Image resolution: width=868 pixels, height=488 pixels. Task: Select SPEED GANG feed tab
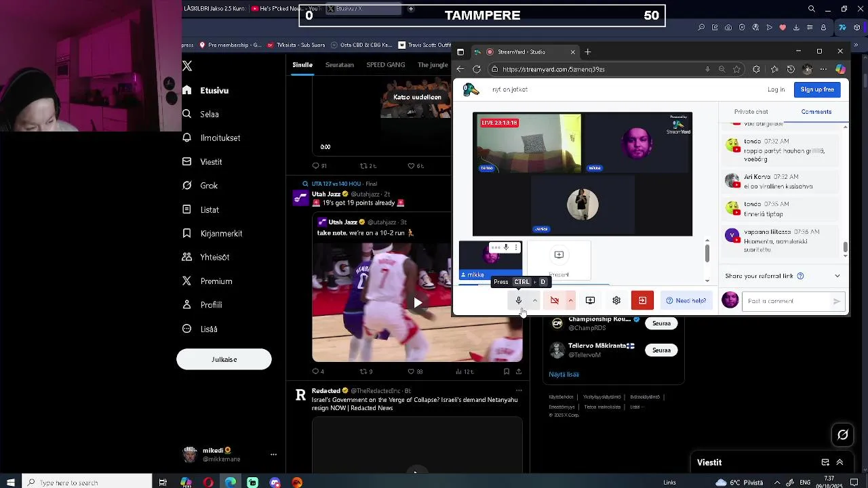coord(386,65)
